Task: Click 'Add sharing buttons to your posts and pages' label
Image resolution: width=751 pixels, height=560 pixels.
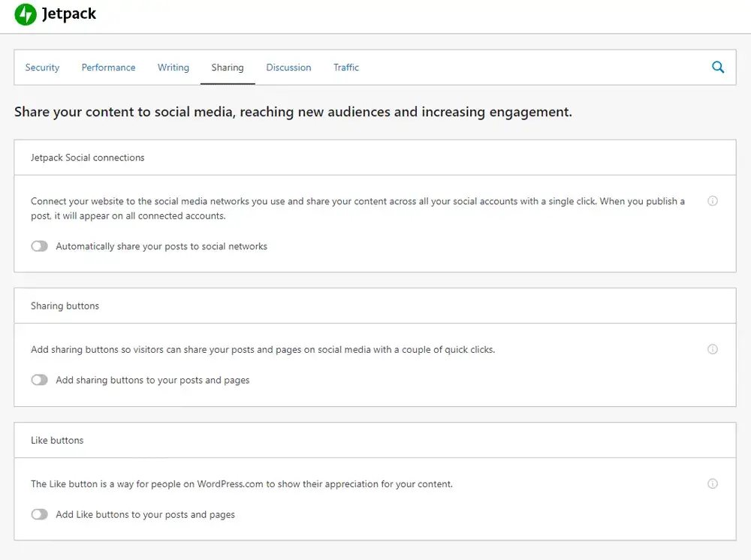Action: 152,381
